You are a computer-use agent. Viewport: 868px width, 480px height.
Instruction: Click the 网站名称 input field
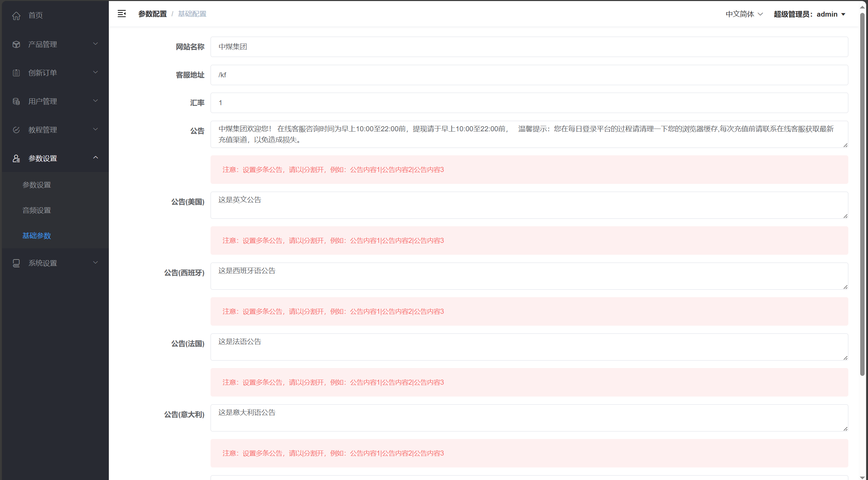529,47
